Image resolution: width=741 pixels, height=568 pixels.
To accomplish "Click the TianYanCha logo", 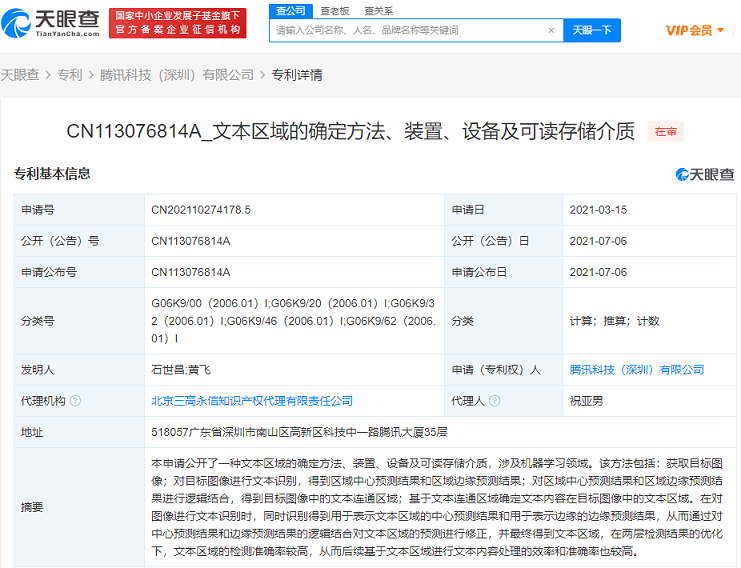I will click(x=51, y=23).
